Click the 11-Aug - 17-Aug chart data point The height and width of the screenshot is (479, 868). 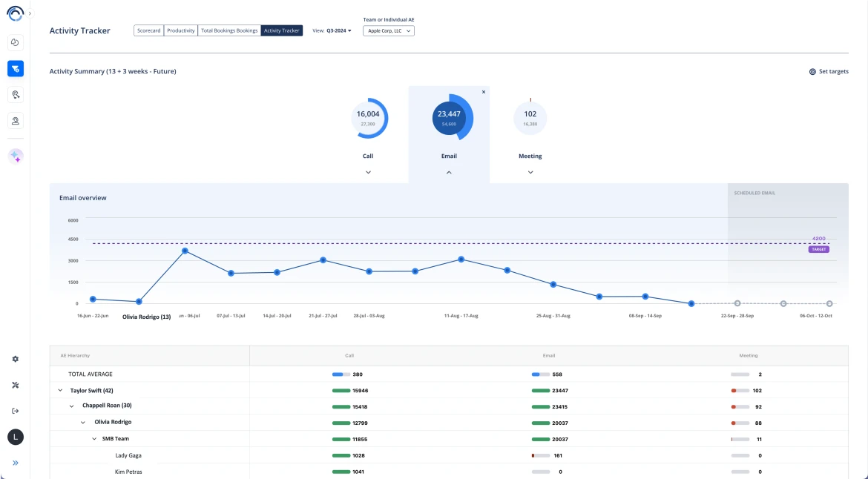(x=461, y=260)
